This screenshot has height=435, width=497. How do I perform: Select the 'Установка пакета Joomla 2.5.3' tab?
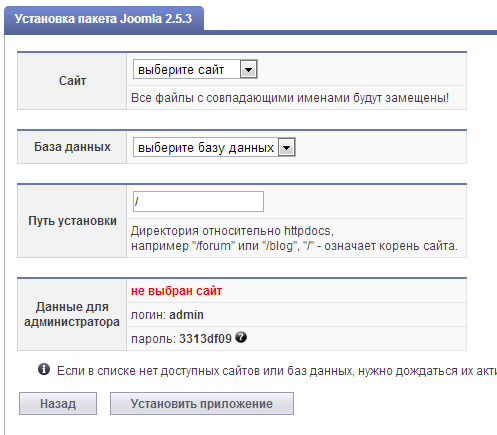pyautogui.click(x=104, y=19)
